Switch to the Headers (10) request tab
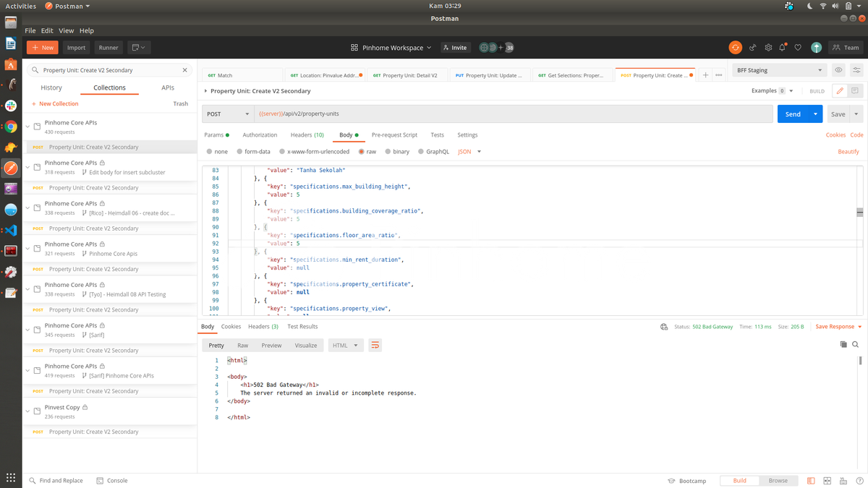The height and width of the screenshot is (488, 868). pyautogui.click(x=307, y=135)
